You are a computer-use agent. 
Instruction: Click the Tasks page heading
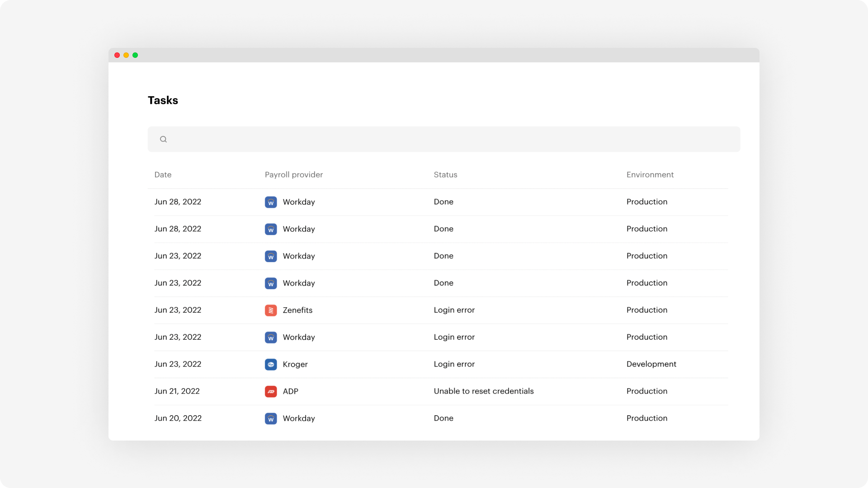pos(163,100)
